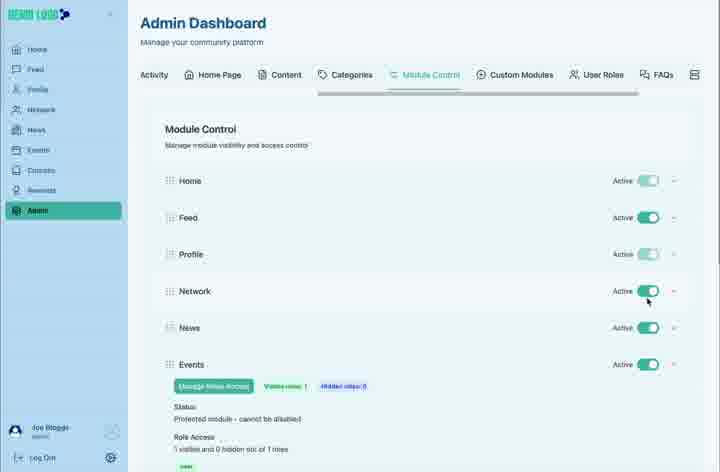Collapse the sidebar using the top arrow
Screen dimensions: 720x472
(x=110, y=14)
